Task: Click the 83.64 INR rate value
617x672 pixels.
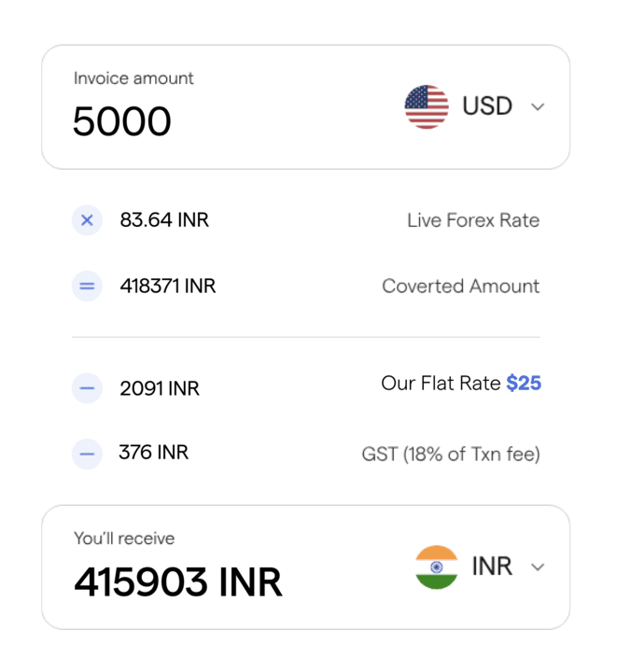Action: (x=164, y=220)
